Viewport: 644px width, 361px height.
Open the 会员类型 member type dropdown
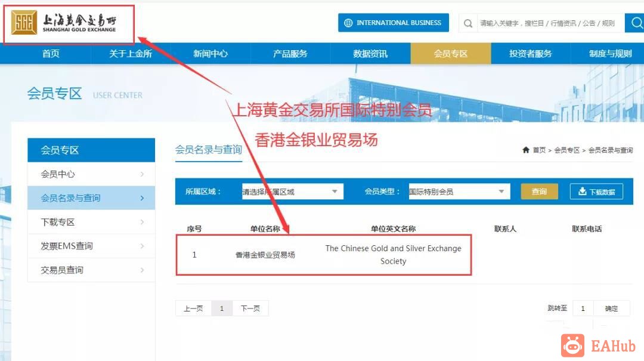[x=459, y=192]
